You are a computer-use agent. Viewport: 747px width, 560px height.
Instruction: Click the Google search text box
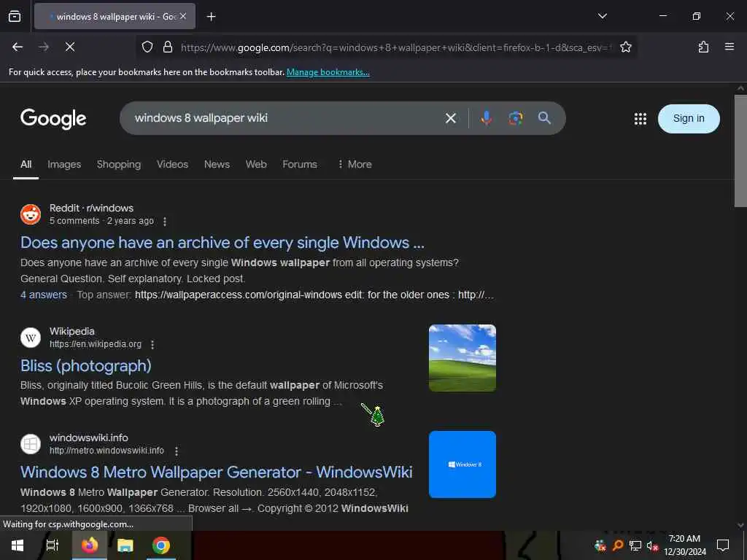[286, 118]
